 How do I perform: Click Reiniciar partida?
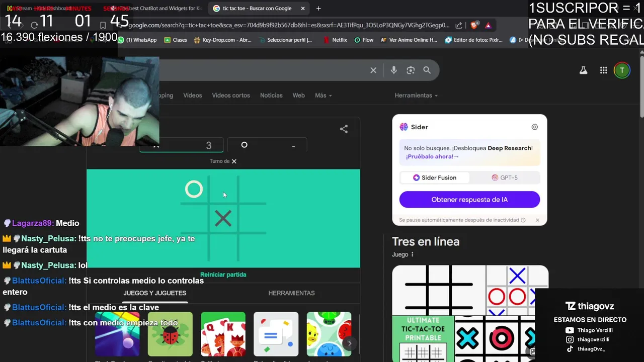(223, 275)
